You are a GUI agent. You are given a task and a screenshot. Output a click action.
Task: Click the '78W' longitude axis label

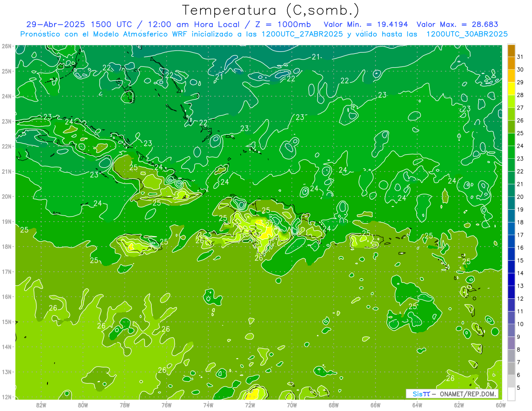pyautogui.click(x=125, y=405)
